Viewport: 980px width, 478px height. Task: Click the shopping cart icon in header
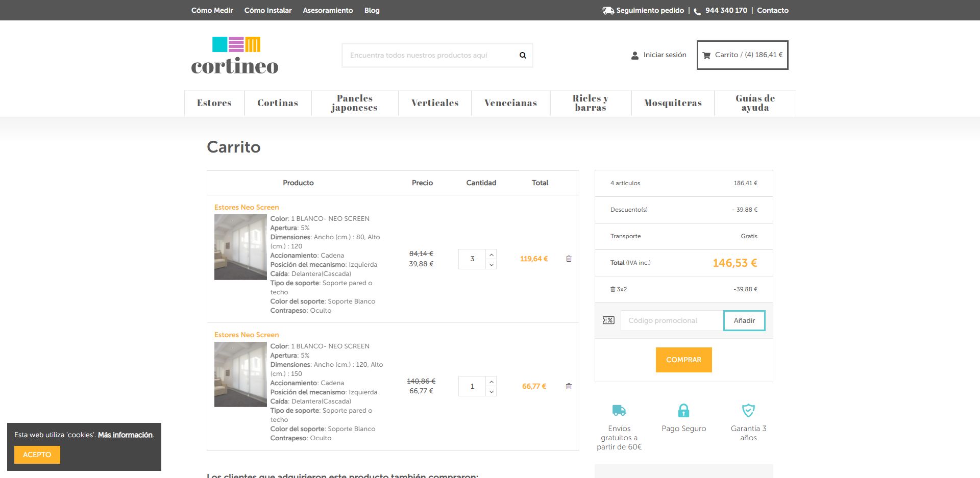[x=706, y=55]
